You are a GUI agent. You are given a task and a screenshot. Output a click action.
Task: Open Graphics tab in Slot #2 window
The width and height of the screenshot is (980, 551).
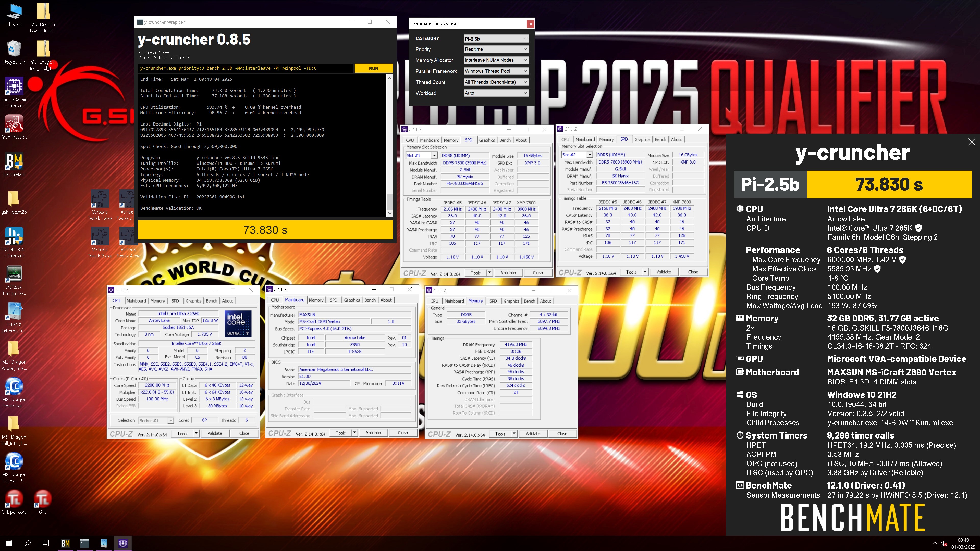(x=642, y=139)
